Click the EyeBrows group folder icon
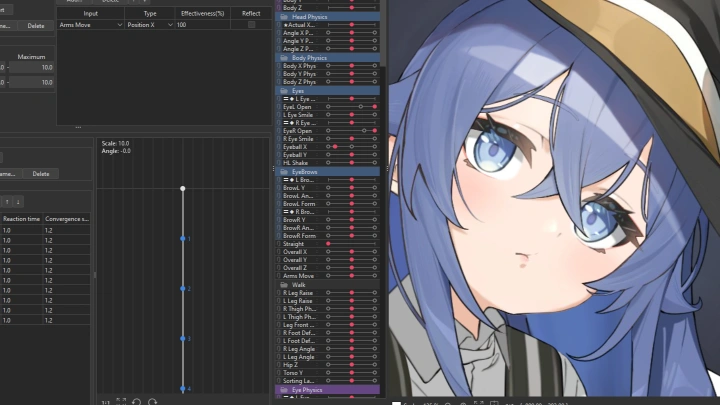 (284, 172)
